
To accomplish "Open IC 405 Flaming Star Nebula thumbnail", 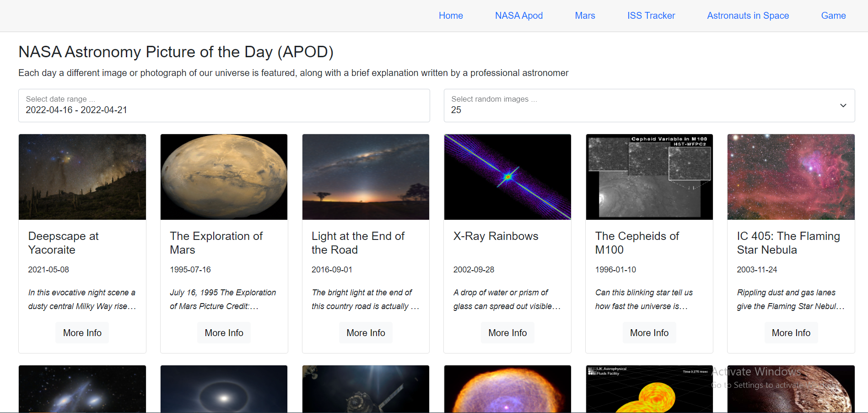I will coord(791,177).
